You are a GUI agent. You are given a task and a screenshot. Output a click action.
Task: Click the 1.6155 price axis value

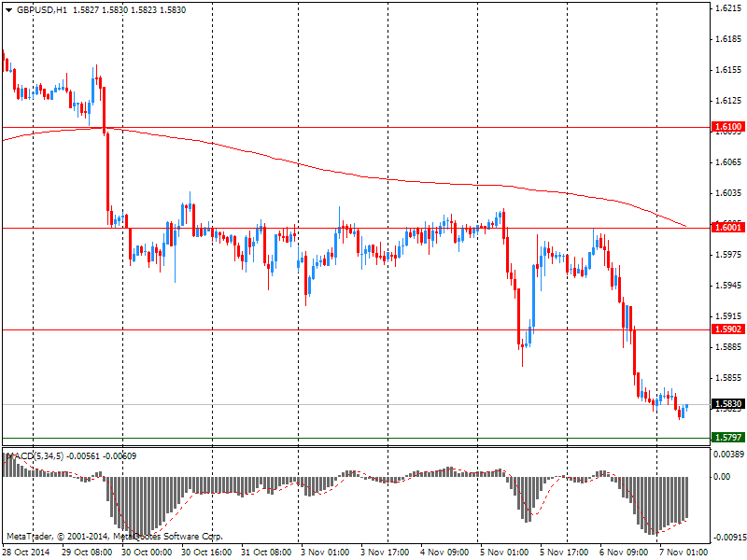tap(729, 70)
